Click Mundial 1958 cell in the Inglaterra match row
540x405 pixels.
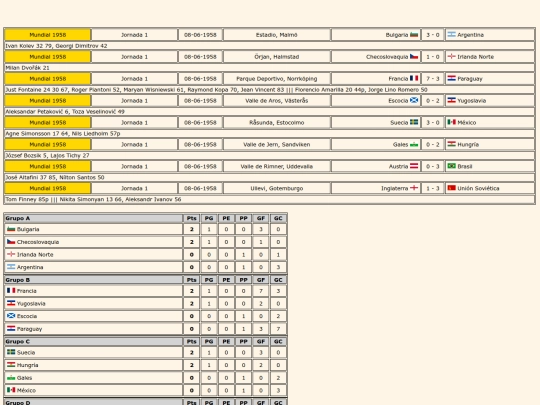click(48, 188)
